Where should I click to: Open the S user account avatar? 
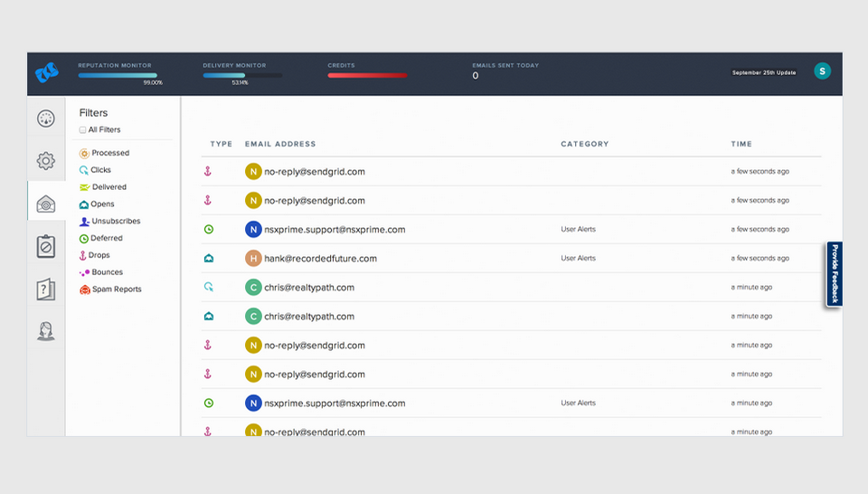(x=822, y=71)
